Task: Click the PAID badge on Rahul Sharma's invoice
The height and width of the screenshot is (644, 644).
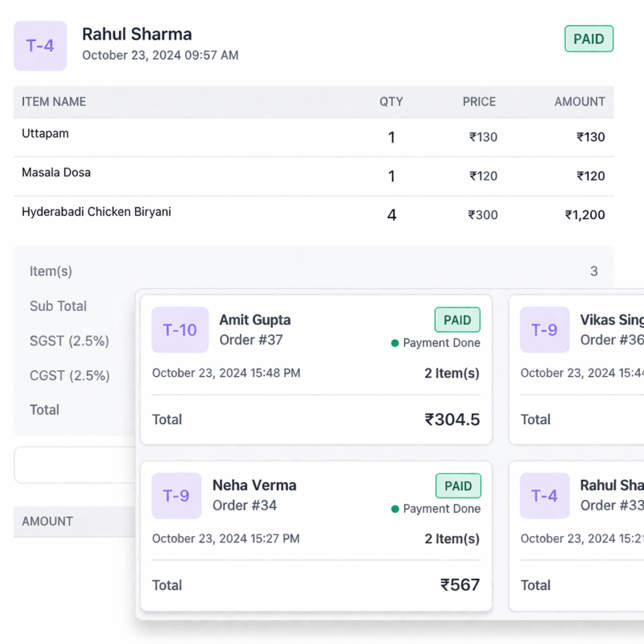Action: click(588, 39)
